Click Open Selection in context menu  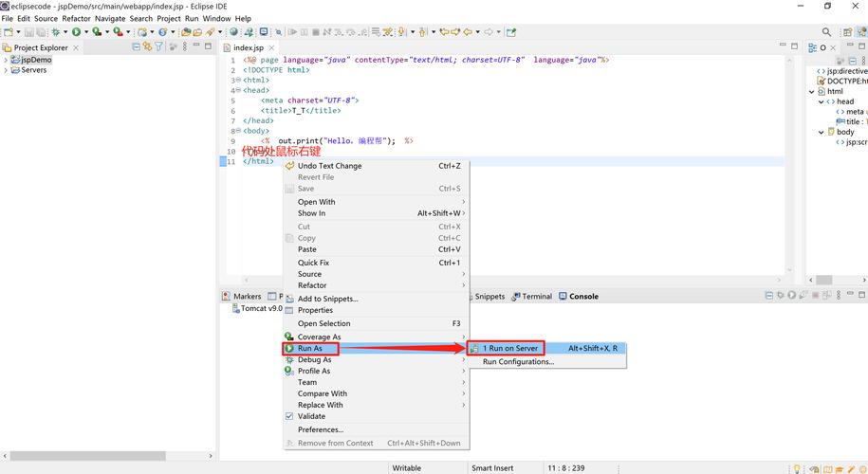(x=376, y=323)
